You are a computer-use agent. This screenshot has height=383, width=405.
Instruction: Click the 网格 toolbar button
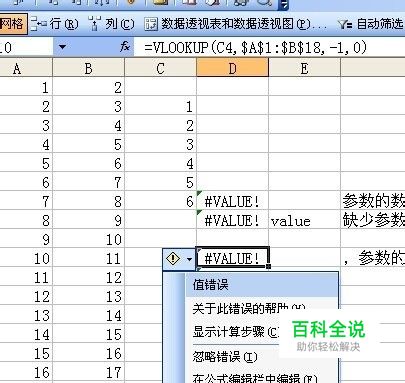[x=13, y=24]
